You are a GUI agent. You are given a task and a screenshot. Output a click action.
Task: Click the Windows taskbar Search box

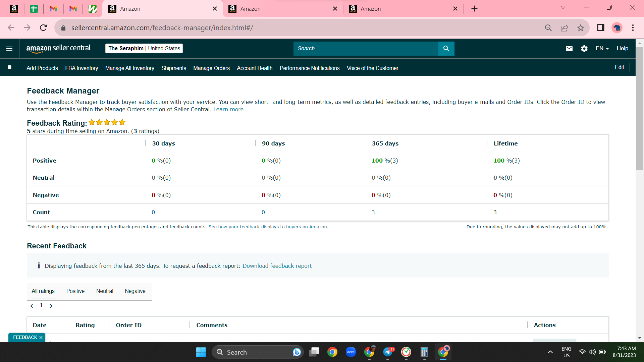258,352
